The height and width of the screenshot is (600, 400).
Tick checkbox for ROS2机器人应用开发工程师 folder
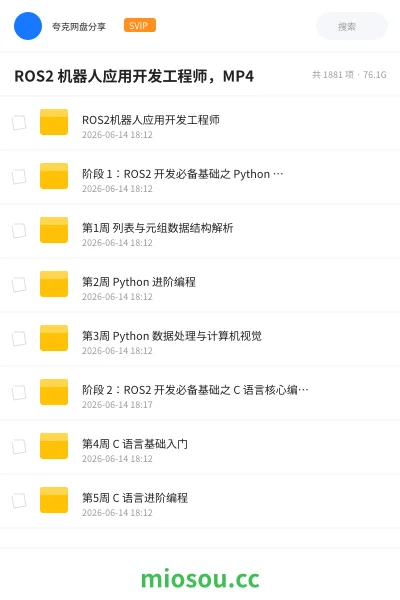point(19,123)
